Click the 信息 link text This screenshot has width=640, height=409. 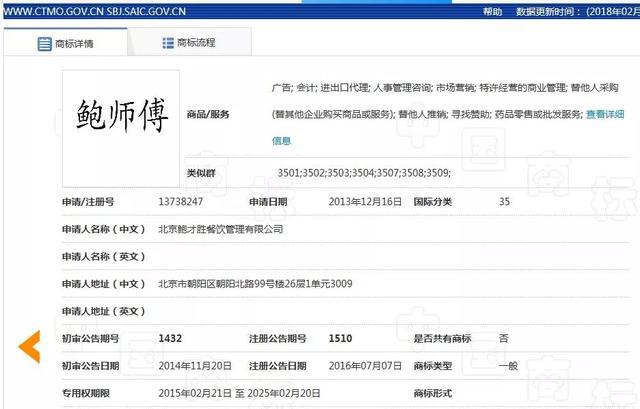point(281,141)
